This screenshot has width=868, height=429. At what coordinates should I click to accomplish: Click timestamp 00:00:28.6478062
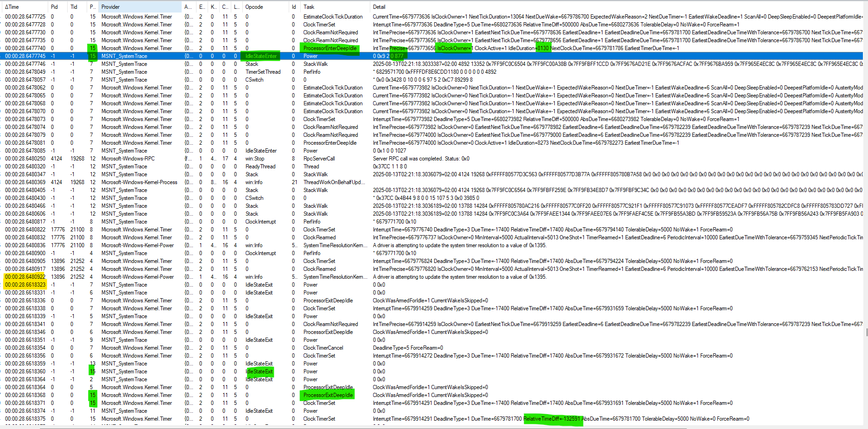[25, 88]
